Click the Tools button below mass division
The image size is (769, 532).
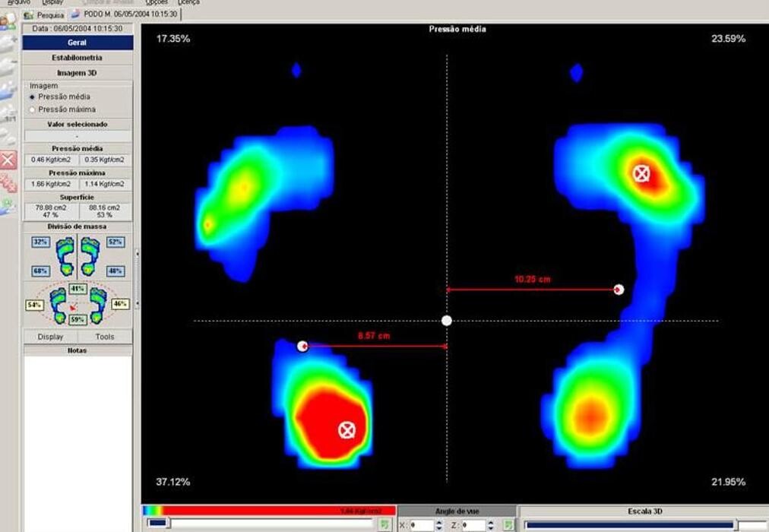(105, 337)
